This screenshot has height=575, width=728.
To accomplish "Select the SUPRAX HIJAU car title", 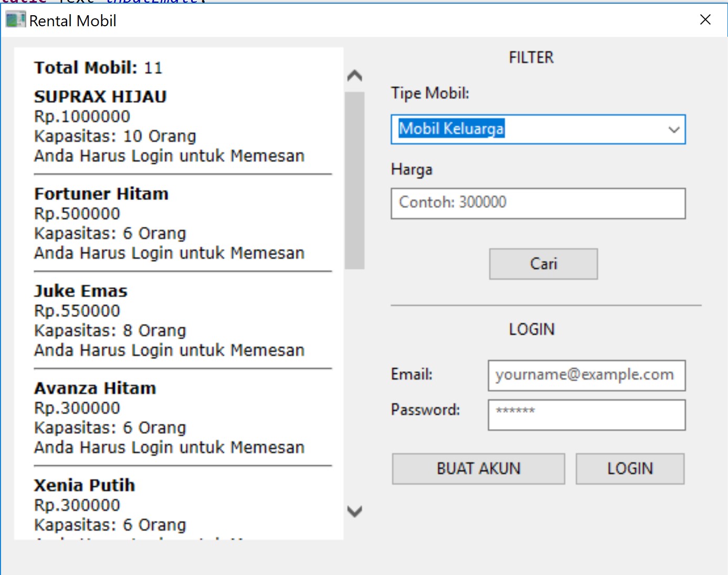I will click(x=100, y=97).
